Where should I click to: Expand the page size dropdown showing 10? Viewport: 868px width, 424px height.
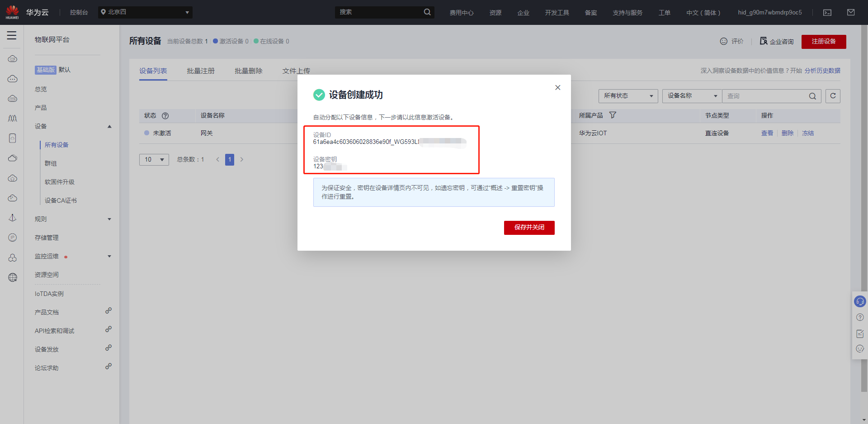pos(154,159)
